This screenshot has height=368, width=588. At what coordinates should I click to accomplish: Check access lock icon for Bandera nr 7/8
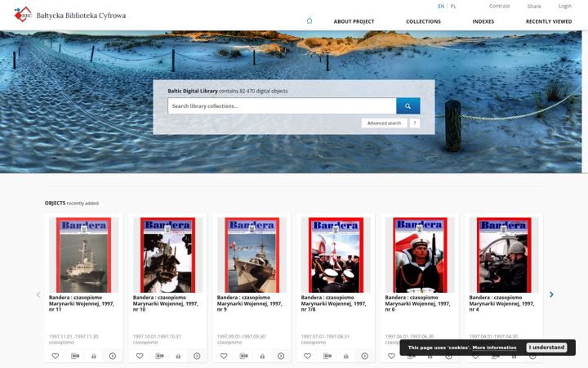tap(345, 356)
